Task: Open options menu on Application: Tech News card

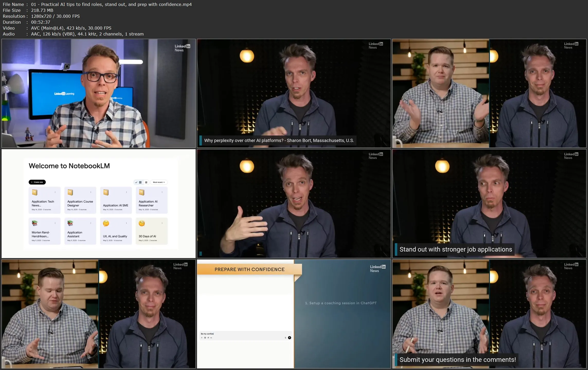Action: (x=55, y=192)
